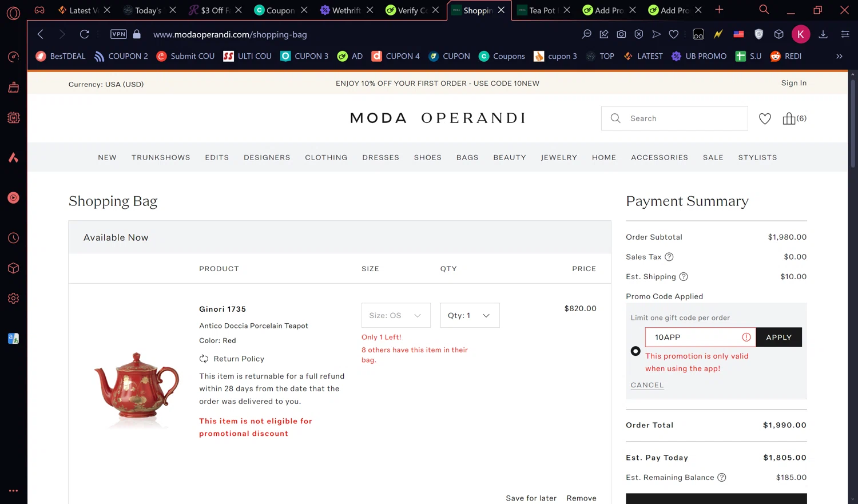The image size is (858, 504).
Task: Switch to the Wethrift browser tab
Action: coord(346,10)
